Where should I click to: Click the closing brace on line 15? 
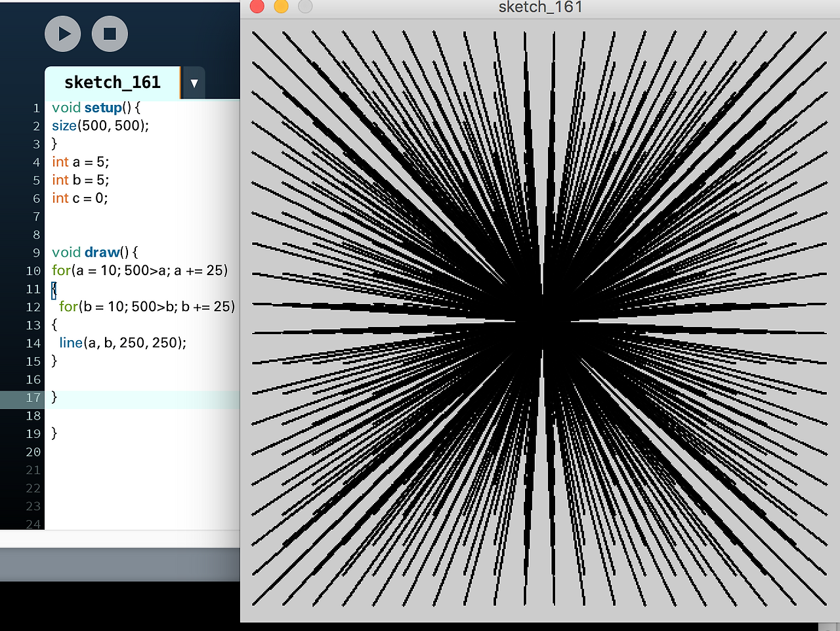point(54,361)
